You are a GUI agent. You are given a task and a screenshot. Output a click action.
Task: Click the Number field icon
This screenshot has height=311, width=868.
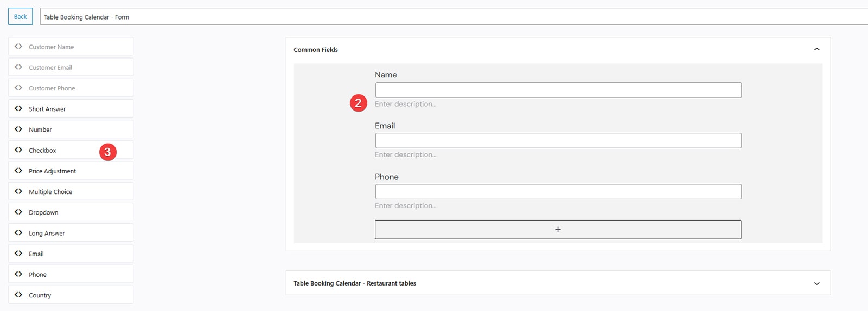pos(18,129)
